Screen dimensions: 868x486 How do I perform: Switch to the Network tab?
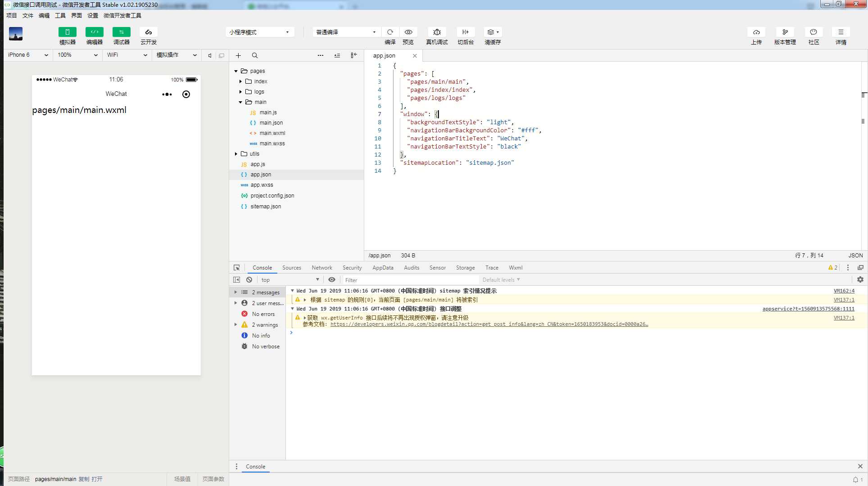click(x=322, y=268)
